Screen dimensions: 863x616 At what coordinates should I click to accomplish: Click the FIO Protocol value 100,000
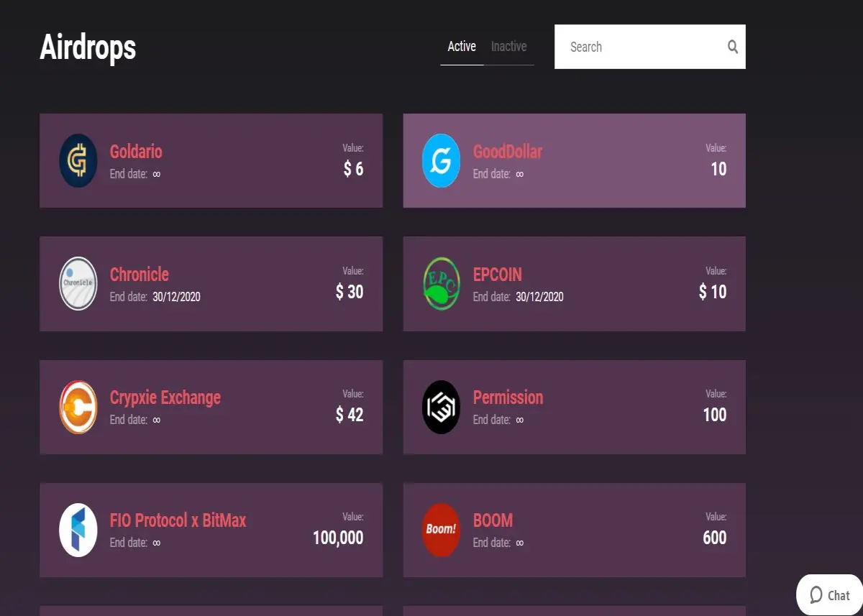tap(338, 538)
